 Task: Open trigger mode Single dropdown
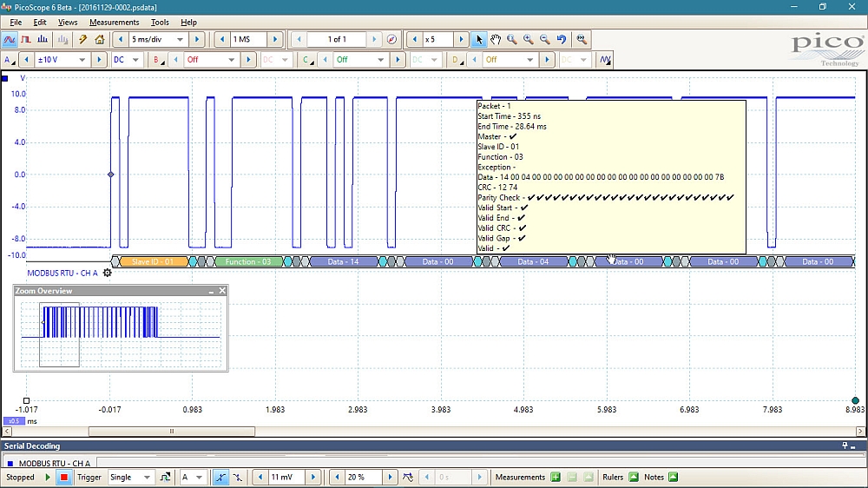pyautogui.click(x=147, y=477)
